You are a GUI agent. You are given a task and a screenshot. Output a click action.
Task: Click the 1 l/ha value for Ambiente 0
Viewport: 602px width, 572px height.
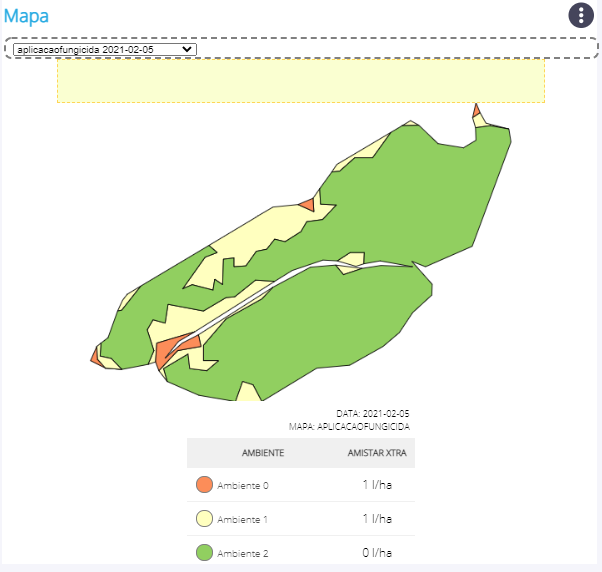point(377,485)
